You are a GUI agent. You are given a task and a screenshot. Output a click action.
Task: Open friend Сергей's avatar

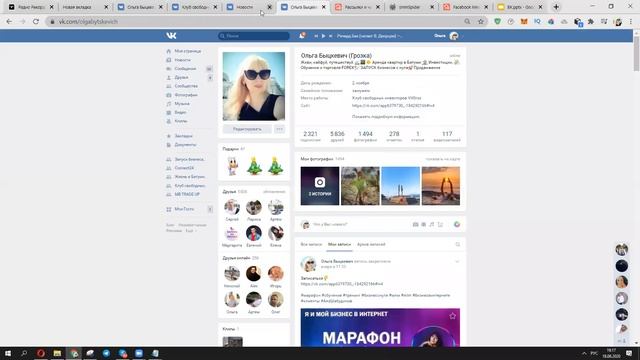click(x=232, y=207)
